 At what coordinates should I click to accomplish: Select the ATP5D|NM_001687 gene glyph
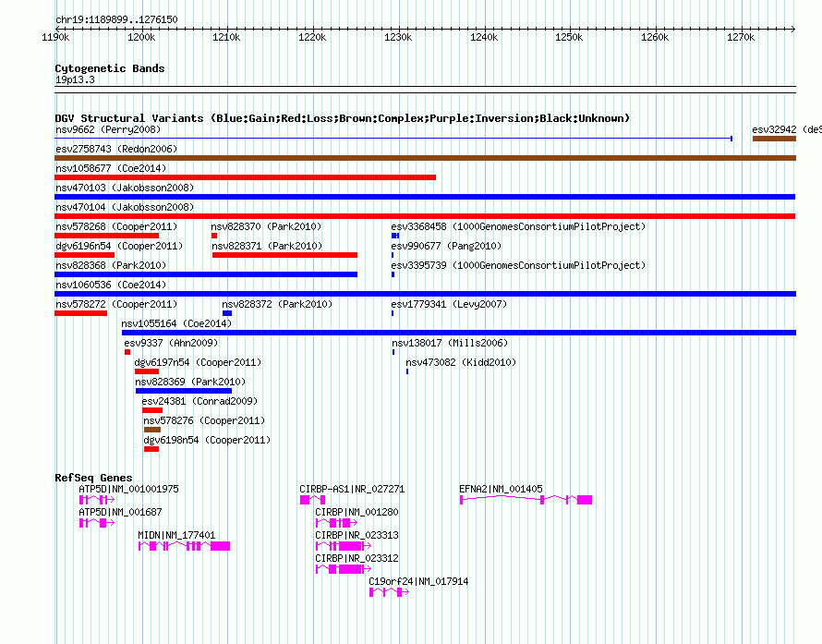pos(97,523)
